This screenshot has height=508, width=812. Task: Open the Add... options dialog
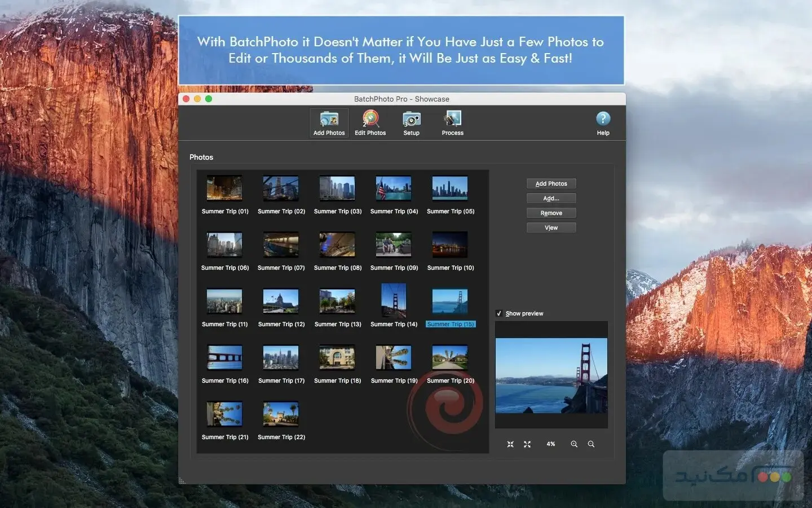click(551, 198)
